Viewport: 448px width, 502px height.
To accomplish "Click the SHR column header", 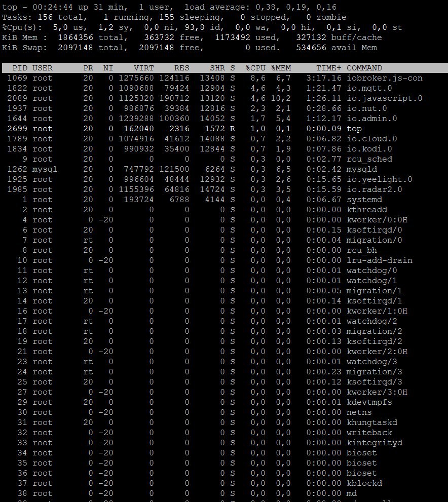I will coord(217,68).
